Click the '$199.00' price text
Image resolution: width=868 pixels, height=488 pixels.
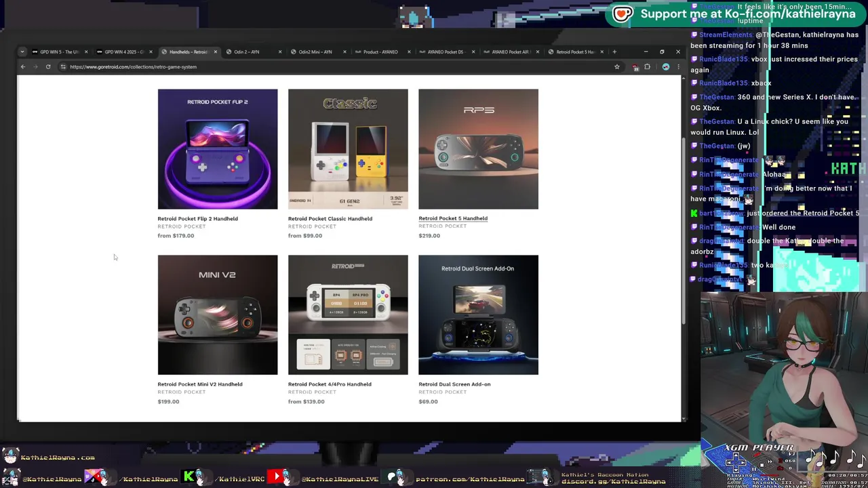click(168, 401)
